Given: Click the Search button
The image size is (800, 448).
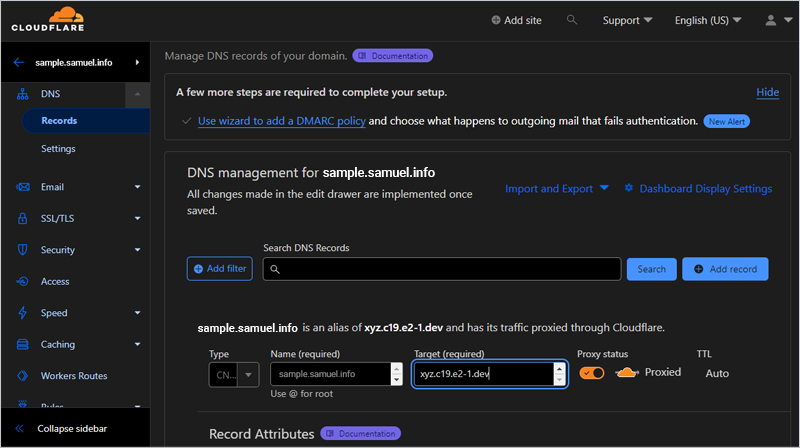Looking at the screenshot, I should click(x=652, y=269).
